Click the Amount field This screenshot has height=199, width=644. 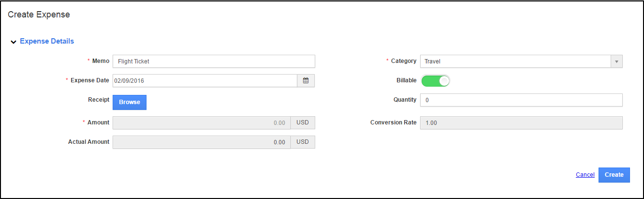[x=201, y=123]
